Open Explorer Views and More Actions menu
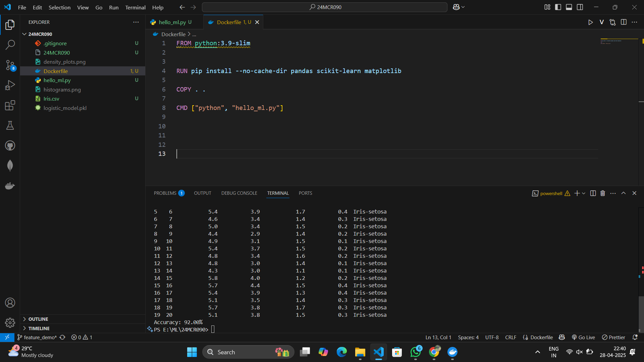Image resolution: width=644 pixels, height=362 pixels. (136, 22)
